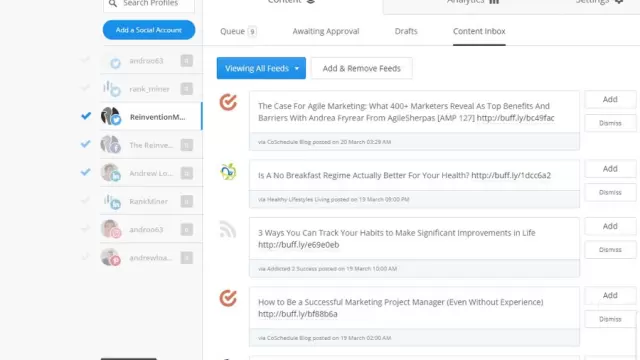Click Add & Remove Feeds button
Viewport: 640px width, 360px height.
tap(362, 68)
